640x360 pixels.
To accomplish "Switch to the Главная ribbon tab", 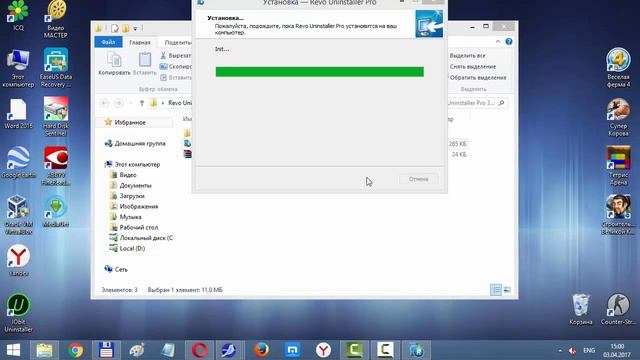I will coord(140,42).
